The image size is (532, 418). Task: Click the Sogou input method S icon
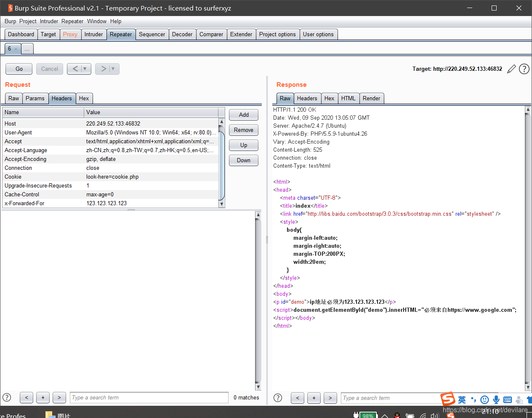[x=448, y=399]
